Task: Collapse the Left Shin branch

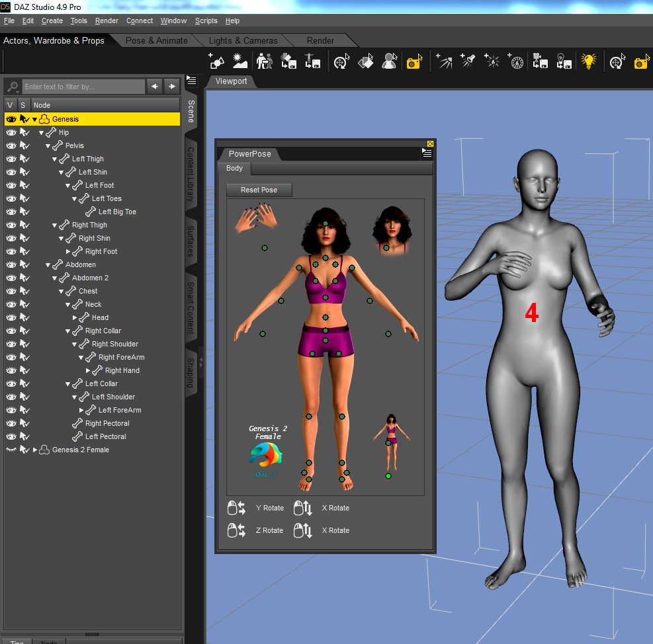Action: pos(62,173)
